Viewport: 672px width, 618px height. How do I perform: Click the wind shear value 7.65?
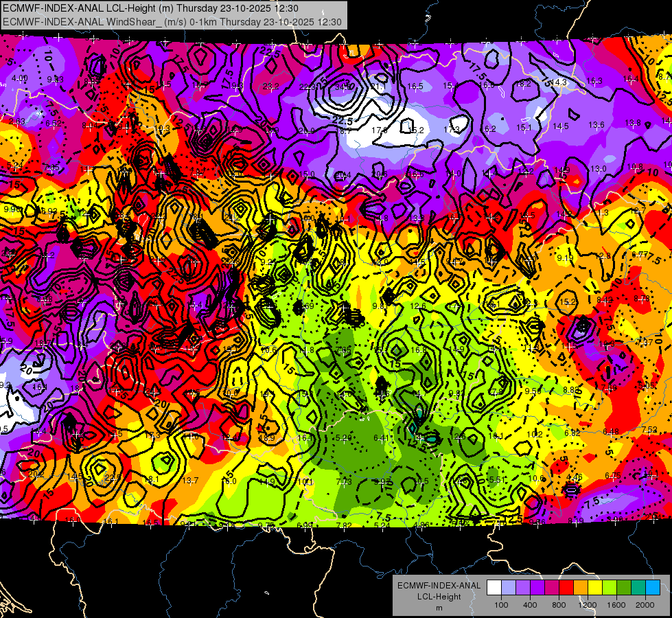pyautogui.click(x=344, y=350)
